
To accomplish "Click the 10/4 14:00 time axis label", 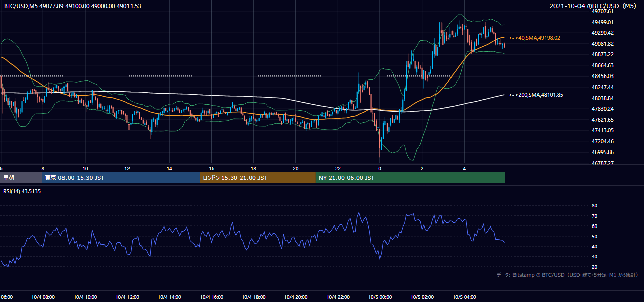I will pyautogui.click(x=169, y=297).
